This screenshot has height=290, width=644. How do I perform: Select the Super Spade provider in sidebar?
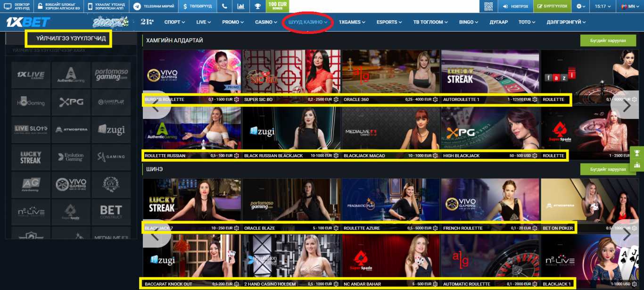click(71, 212)
